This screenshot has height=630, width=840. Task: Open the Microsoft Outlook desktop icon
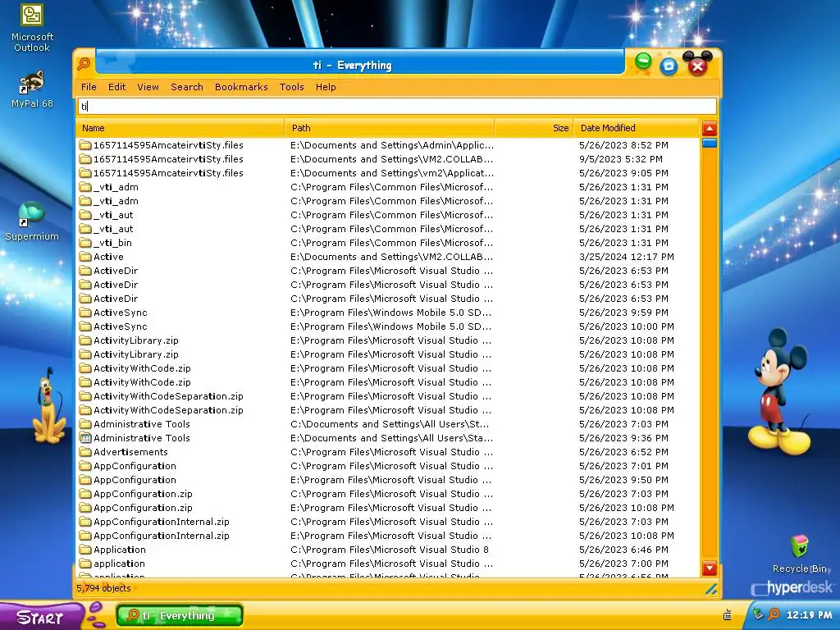[32, 28]
